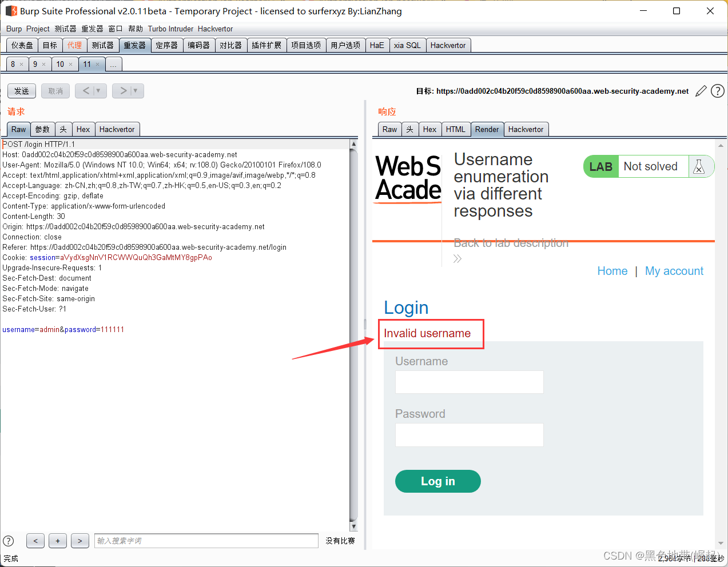Add a new repeater tab with ellipsis

113,65
